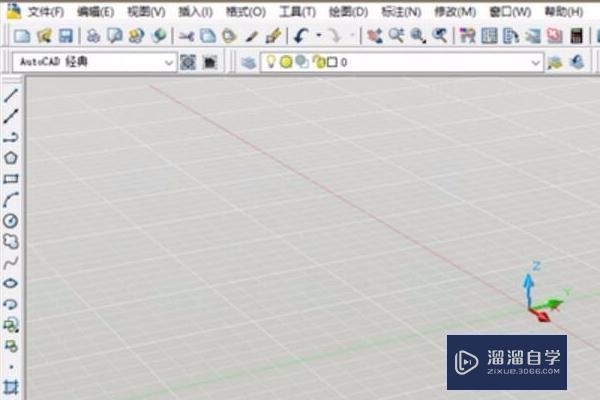Toggle layer 0 viewport freeze icon

click(x=302, y=62)
